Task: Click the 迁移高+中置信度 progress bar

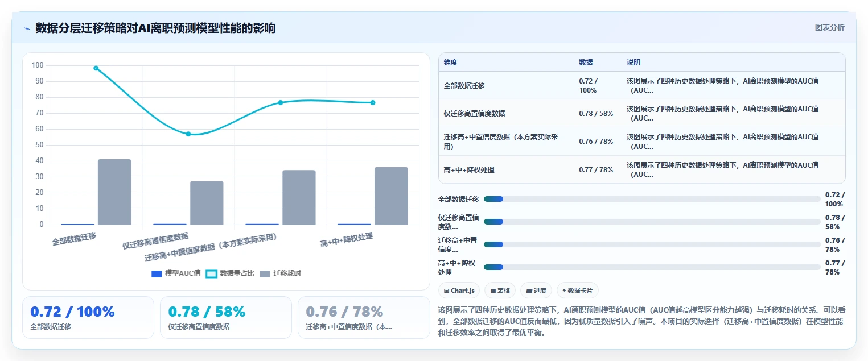Action: [x=652, y=244]
